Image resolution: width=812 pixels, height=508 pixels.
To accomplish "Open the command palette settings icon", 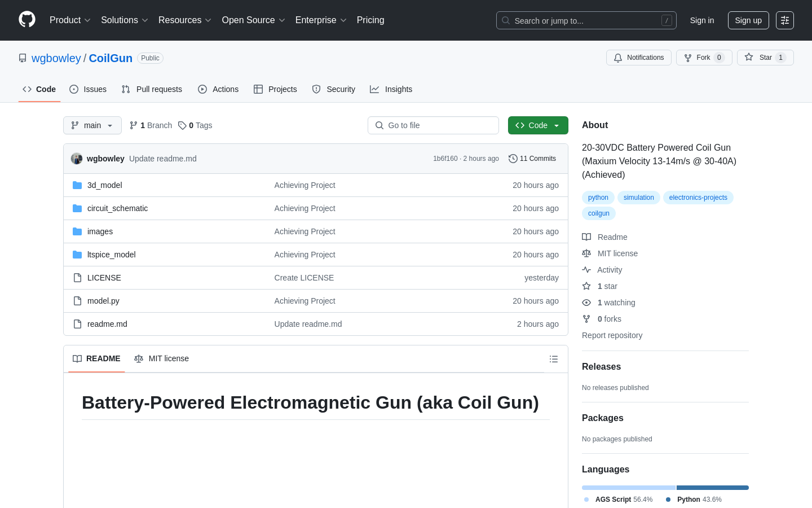I will [785, 20].
